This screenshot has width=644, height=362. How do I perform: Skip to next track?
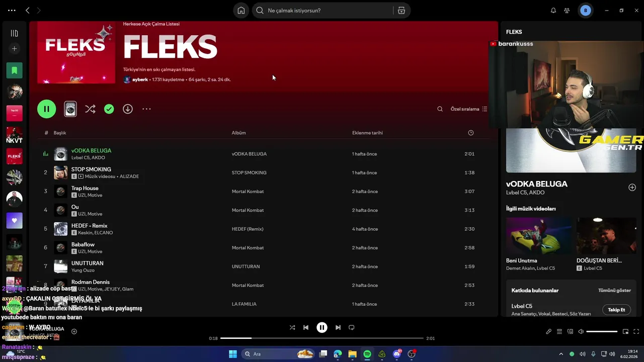[338, 327]
